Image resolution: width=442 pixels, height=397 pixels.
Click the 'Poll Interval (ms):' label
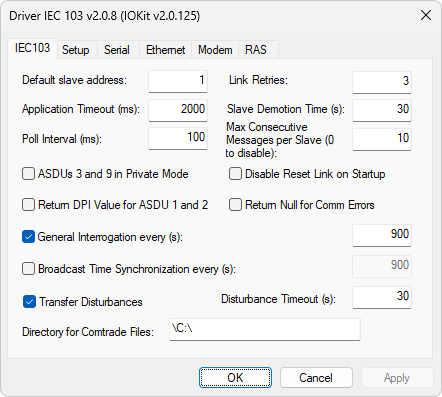click(x=62, y=139)
